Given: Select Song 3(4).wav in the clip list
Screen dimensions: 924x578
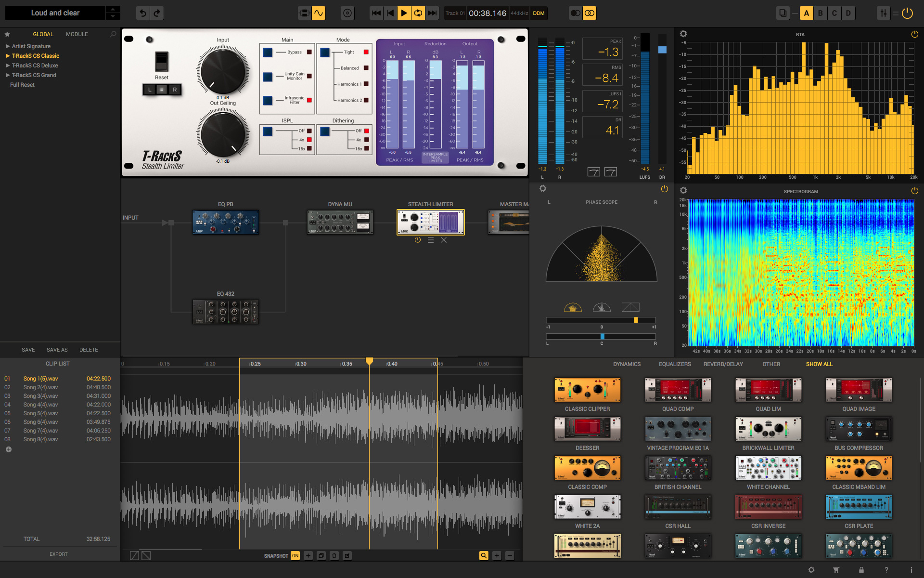Looking at the screenshot, I should [40, 396].
